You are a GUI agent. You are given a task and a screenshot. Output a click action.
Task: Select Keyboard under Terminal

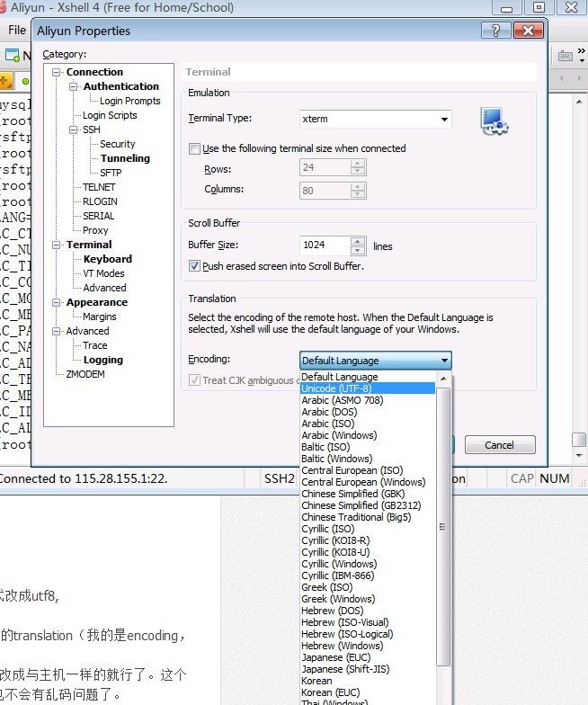coord(108,259)
